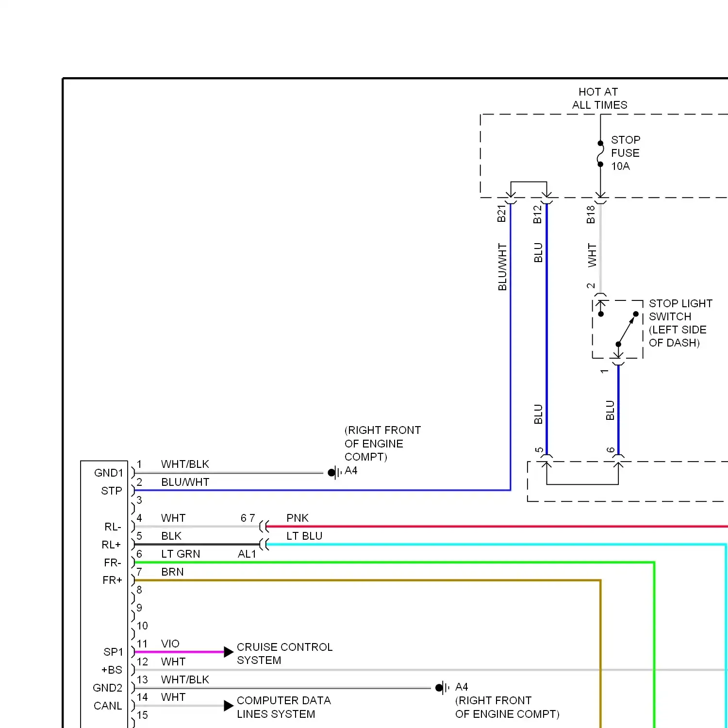
Task: Click the arrowhead pointing to CRUISE CONTROL SYSTEM
Action: coord(229,652)
